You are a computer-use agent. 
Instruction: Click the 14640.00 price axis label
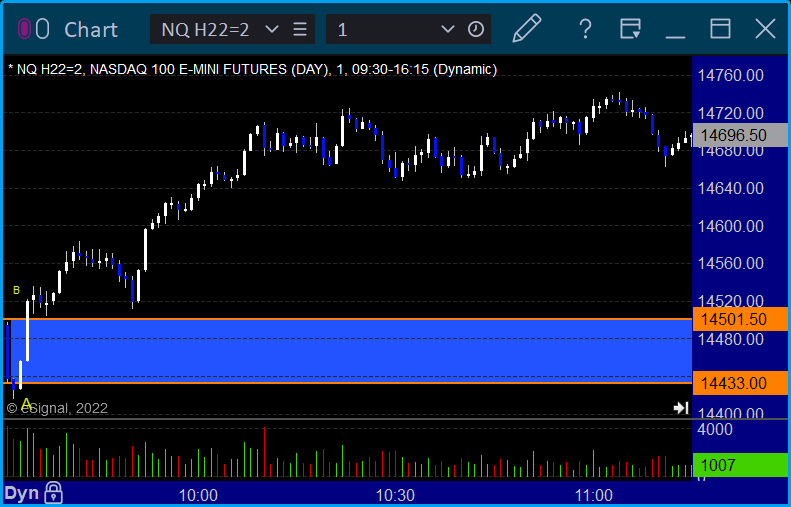(x=730, y=188)
